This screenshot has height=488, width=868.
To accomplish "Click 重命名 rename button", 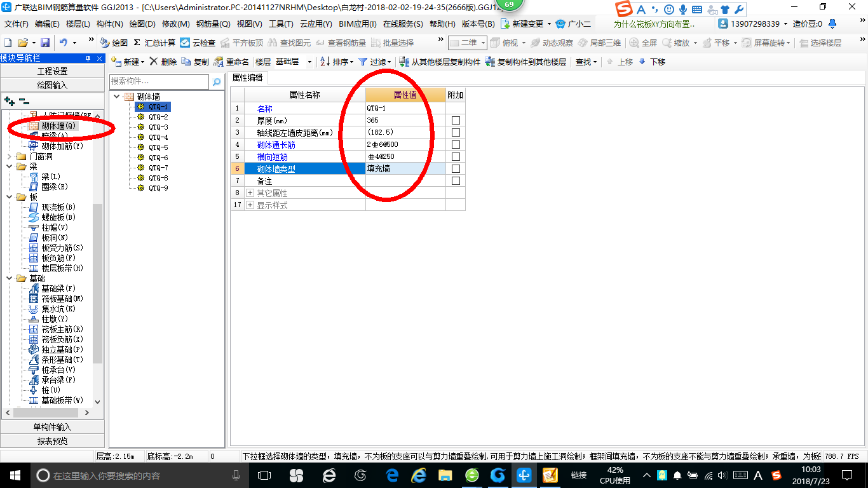I will (x=231, y=62).
